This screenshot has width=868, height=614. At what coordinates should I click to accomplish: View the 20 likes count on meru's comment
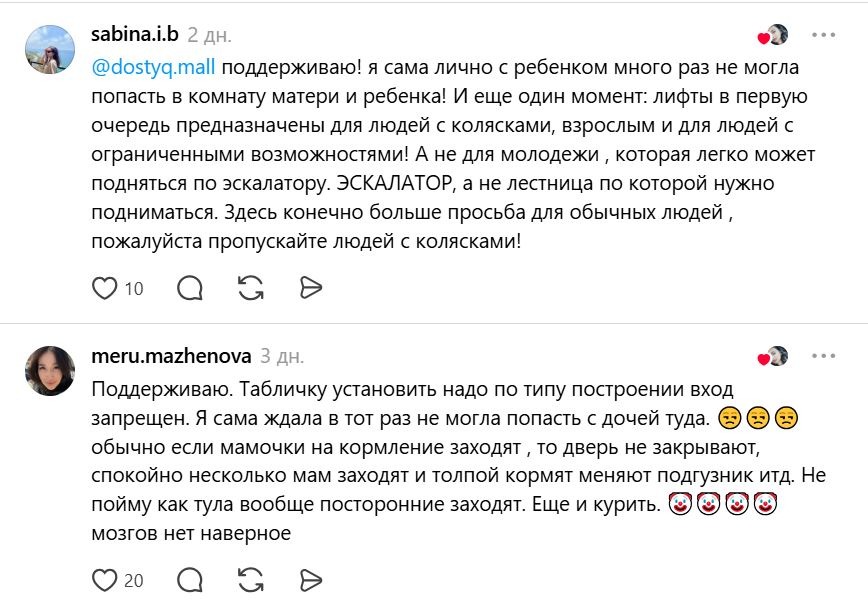coord(134,581)
